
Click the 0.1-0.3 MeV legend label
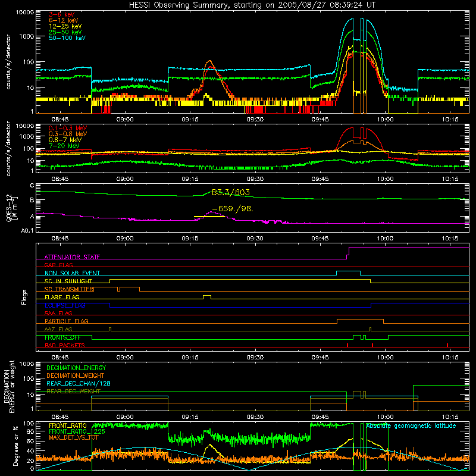coord(68,128)
